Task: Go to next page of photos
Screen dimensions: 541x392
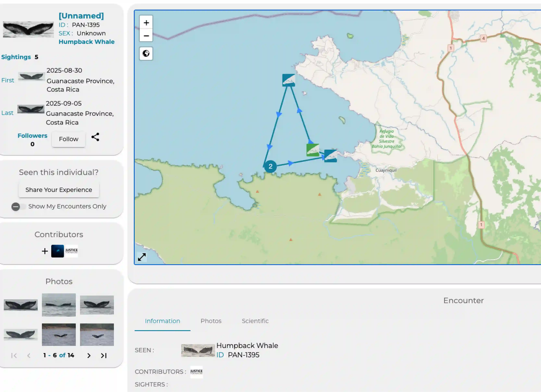Action: (89, 356)
